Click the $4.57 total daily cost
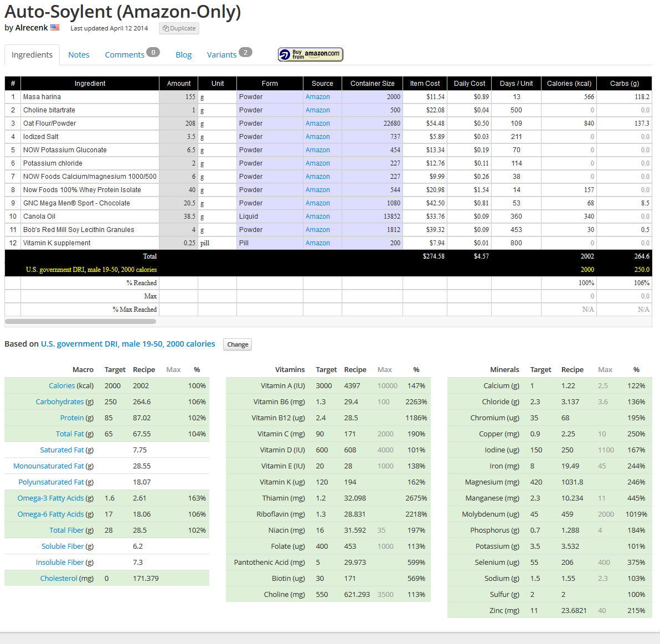The image size is (660, 644). pyautogui.click(x=481, y=256)
